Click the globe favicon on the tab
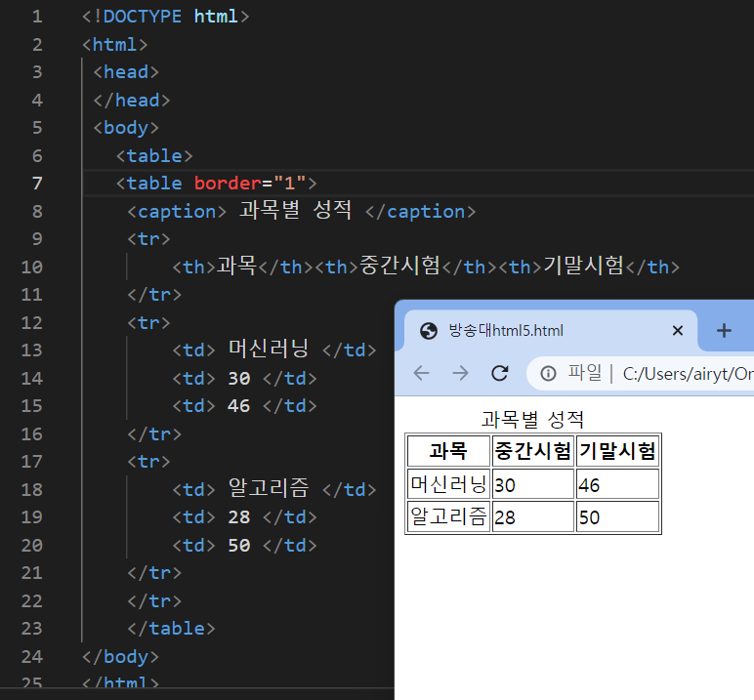 (429, 331)
